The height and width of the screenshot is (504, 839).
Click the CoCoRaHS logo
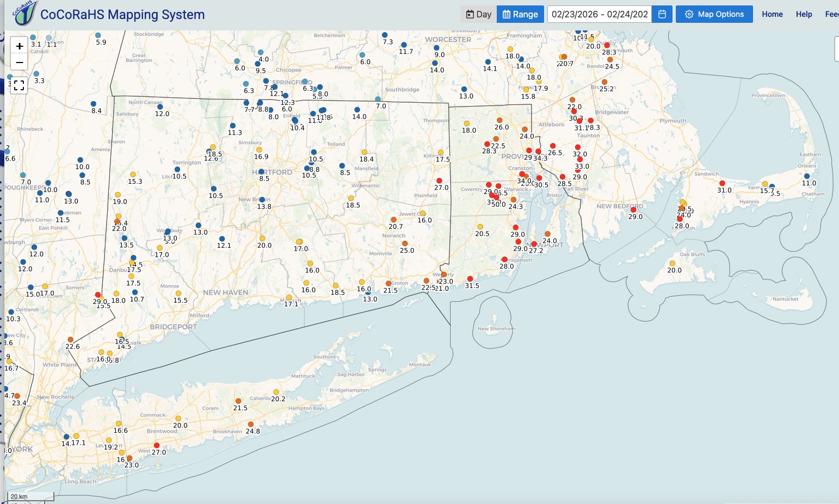click(x=24, y=14)
